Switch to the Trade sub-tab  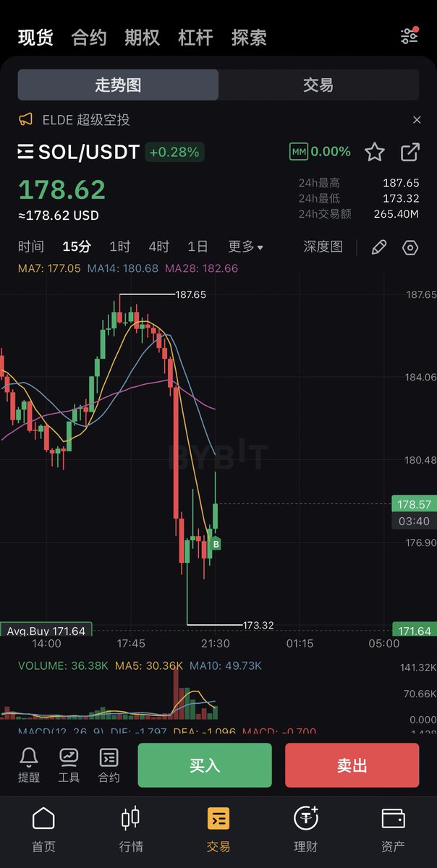[318, 85]
